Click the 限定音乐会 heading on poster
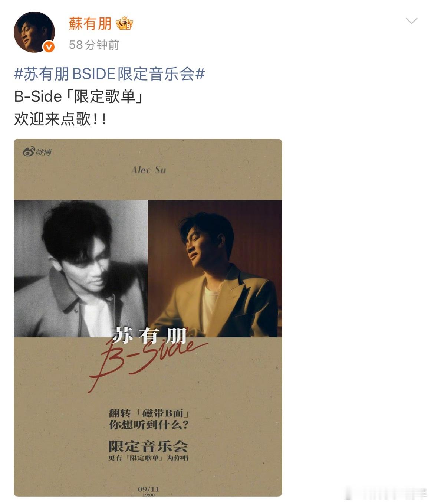431x504 pixels. click(148, 446)
